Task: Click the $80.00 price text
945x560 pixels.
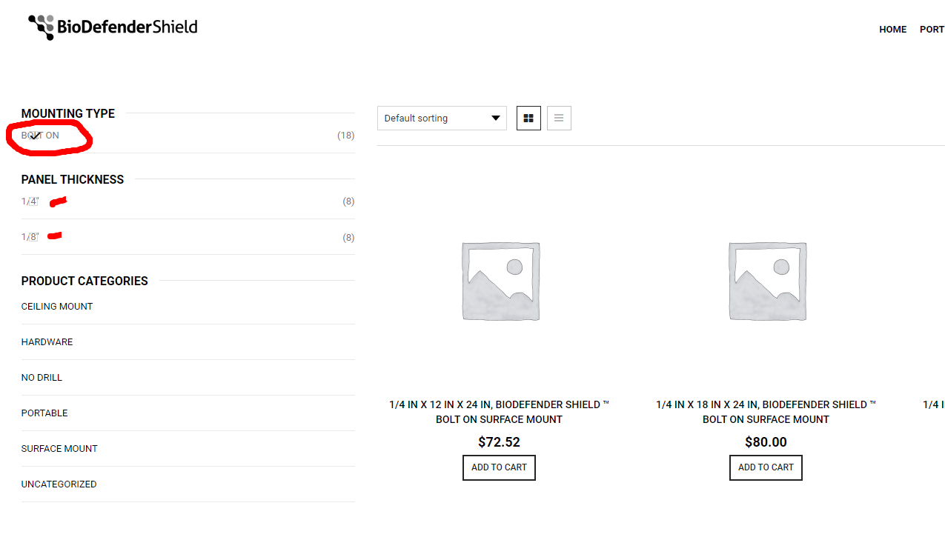Action: point(766,442)
